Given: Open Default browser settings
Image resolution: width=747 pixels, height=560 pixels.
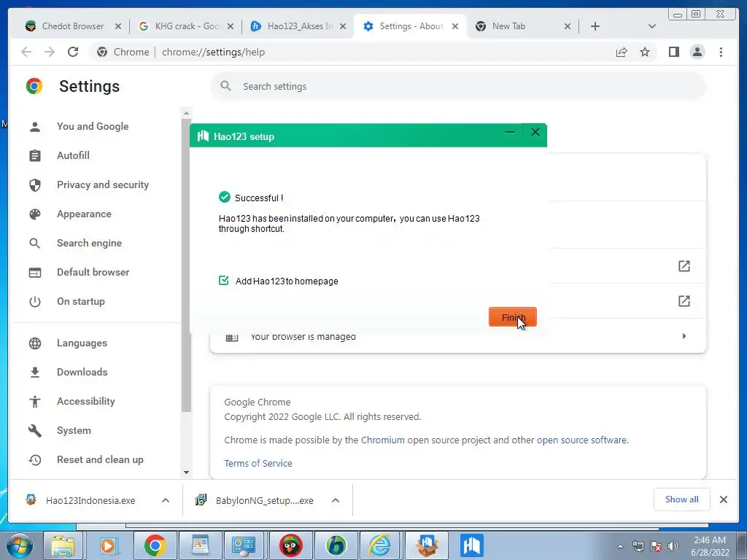Looking at the screenshot, I should [93, 272].
